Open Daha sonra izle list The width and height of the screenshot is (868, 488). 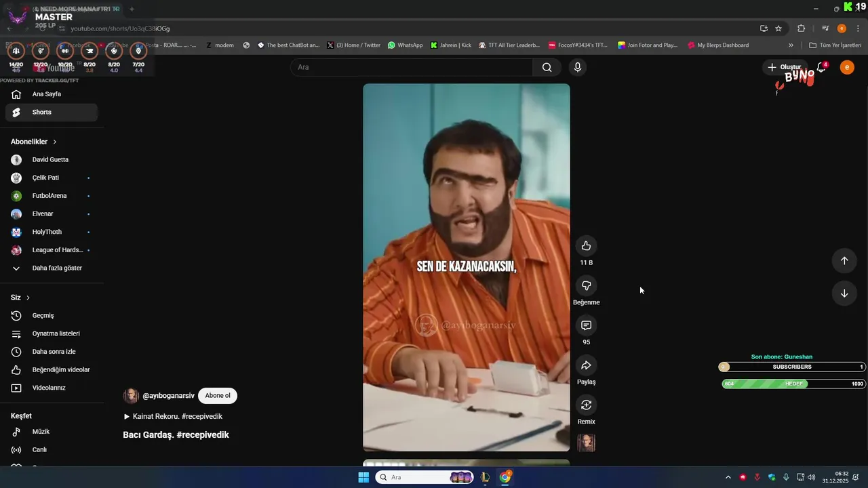[52, 352]
